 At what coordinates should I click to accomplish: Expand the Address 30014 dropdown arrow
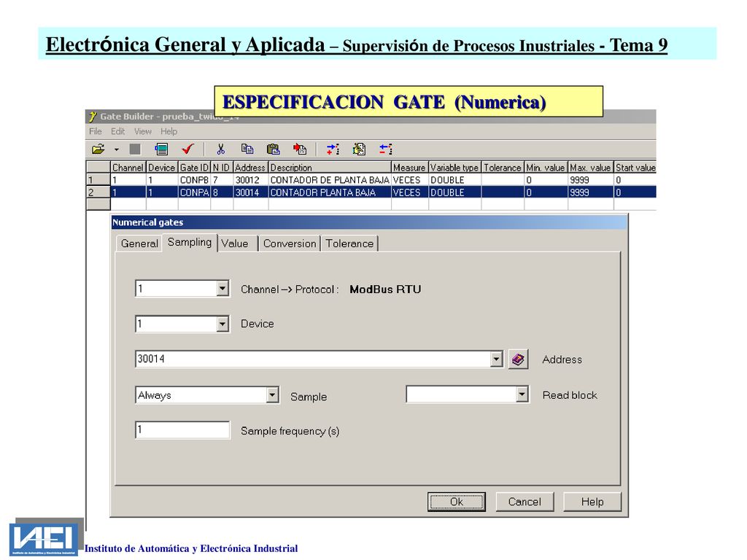pyautogui.click(x=496, y=359)
